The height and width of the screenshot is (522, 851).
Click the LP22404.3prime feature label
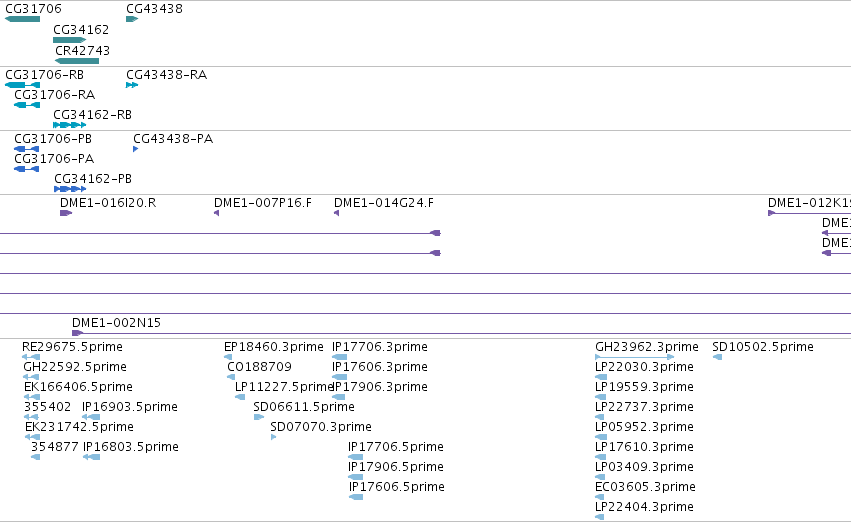click(644, 506)
